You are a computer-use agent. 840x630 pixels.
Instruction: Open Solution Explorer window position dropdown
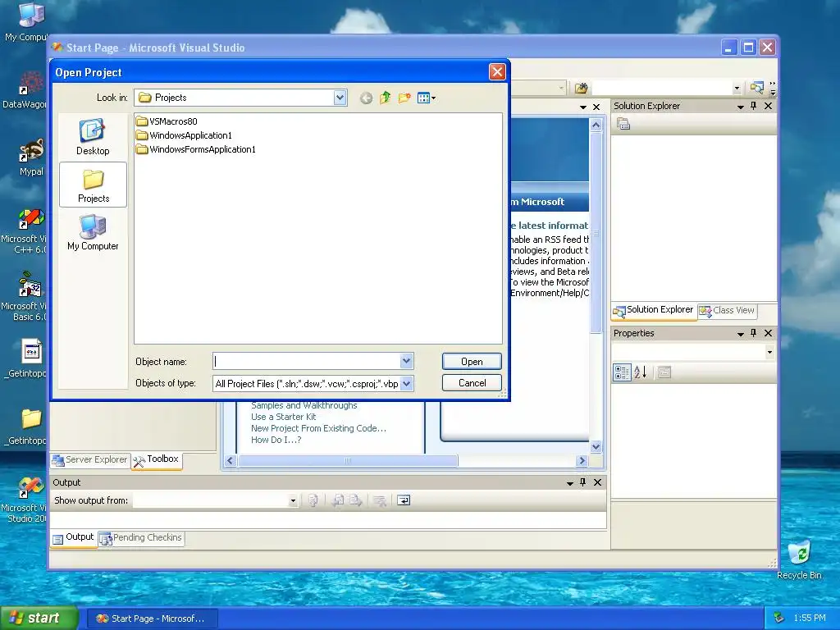point(741,107)
